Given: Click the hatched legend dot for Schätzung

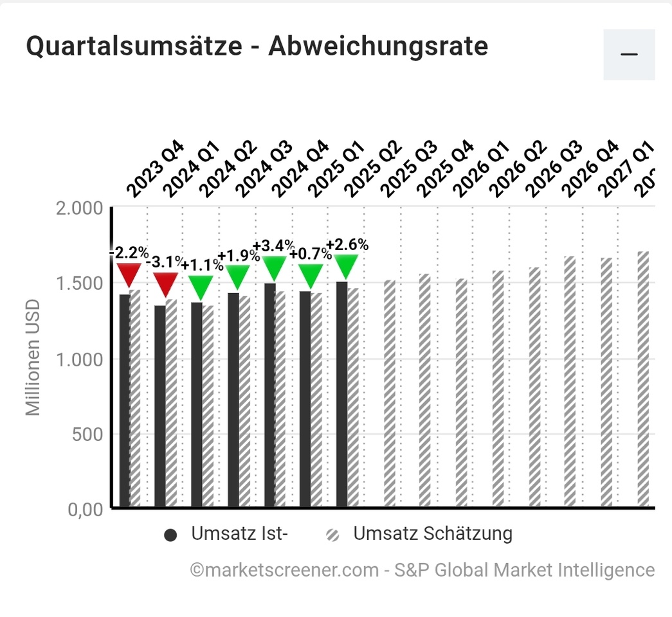Looking at the screenshot, I should point(333,535).
